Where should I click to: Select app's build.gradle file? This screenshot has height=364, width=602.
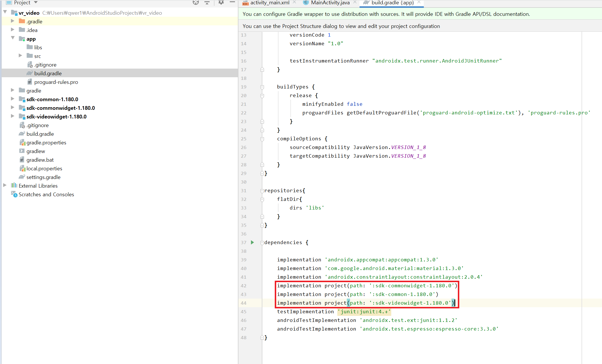click(48, 73)
